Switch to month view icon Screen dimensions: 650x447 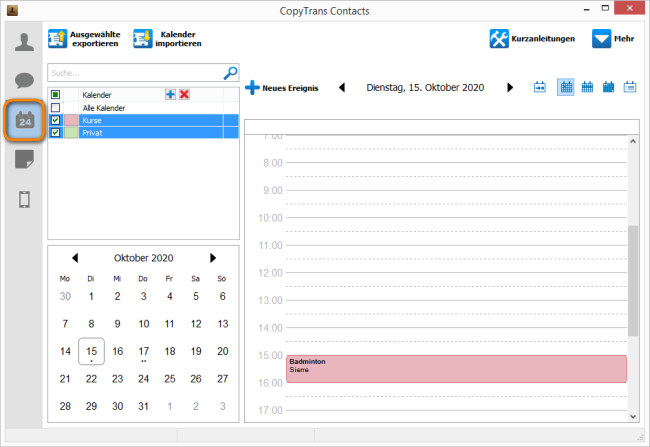point(609,87)
